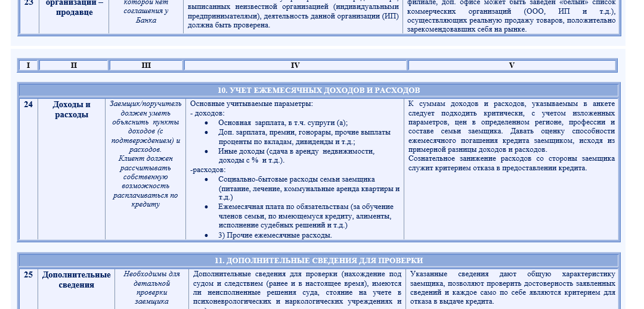Click the row 23 cell title 'организации – продавце'
The height and width of the screenshot is (309, 644).
coord(75,7)
